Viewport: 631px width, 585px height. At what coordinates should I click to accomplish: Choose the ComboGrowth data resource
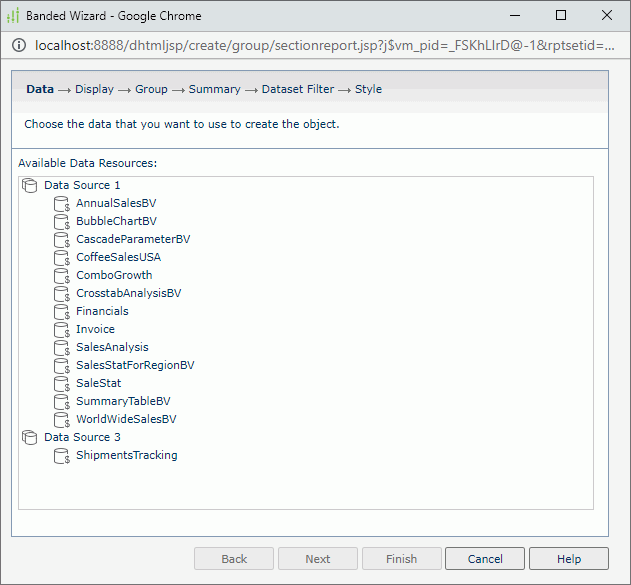pyautogui.click(x=114, y=275)
